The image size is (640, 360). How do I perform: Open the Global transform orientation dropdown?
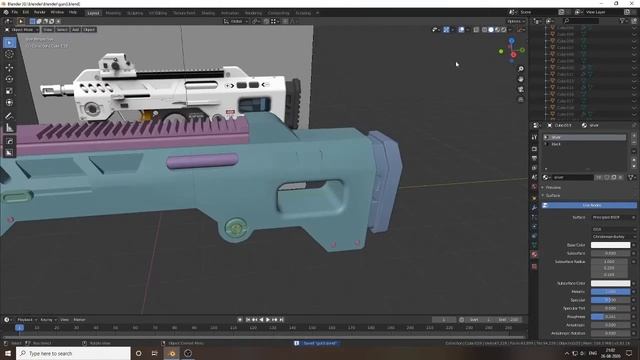[236, 21]
